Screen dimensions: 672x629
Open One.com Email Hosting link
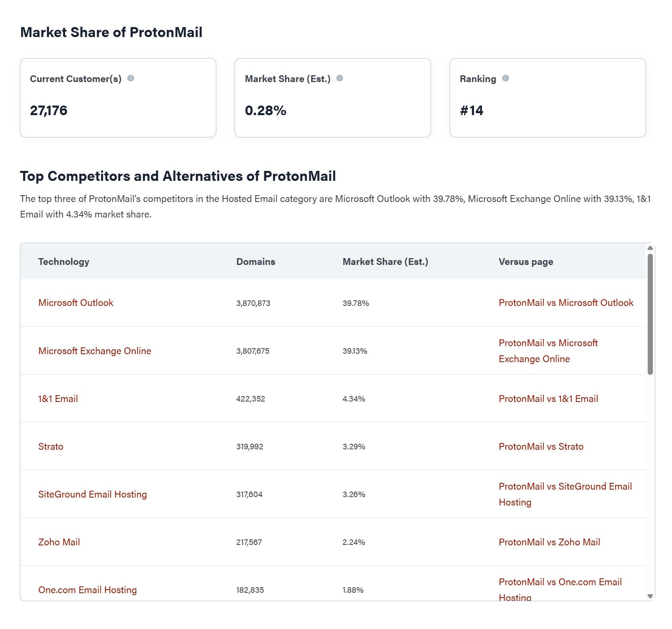click(87, 590)
